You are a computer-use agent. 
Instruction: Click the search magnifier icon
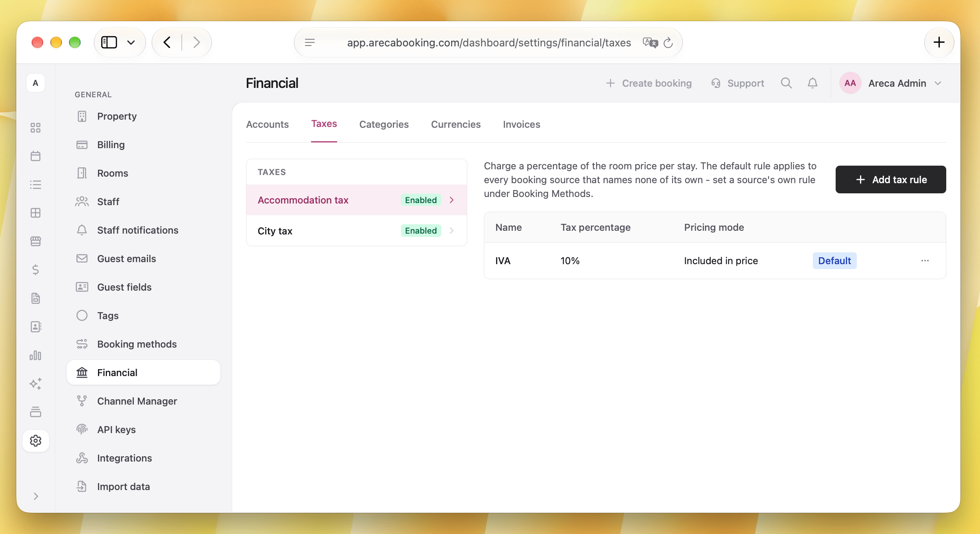[x=786, y=83]
